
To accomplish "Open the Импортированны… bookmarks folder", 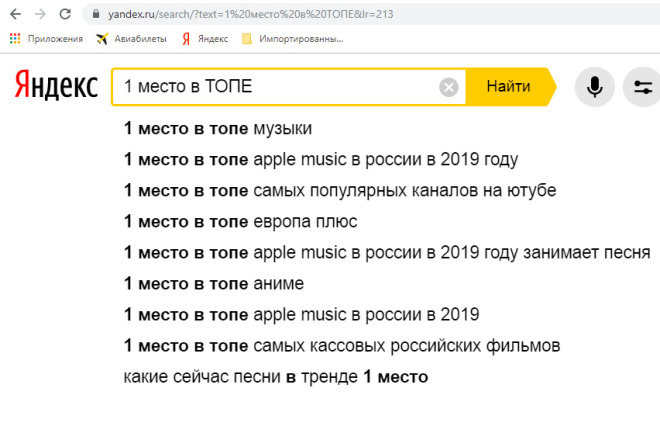I will click(x=293, y=39).
